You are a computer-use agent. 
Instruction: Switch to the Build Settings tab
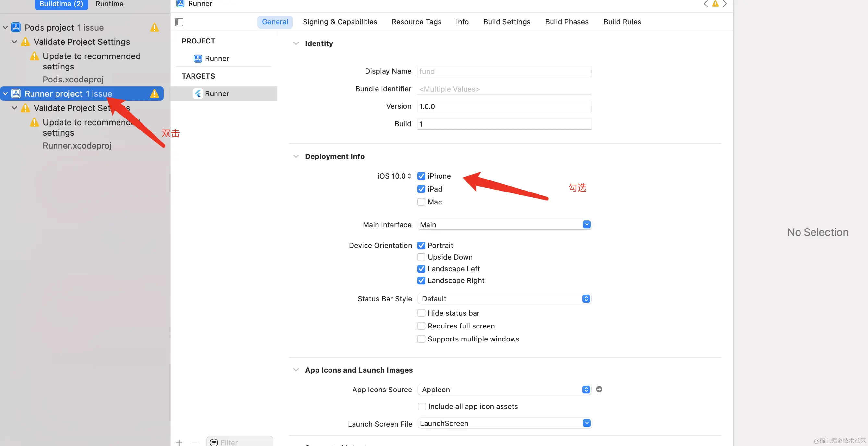point(506,22)
